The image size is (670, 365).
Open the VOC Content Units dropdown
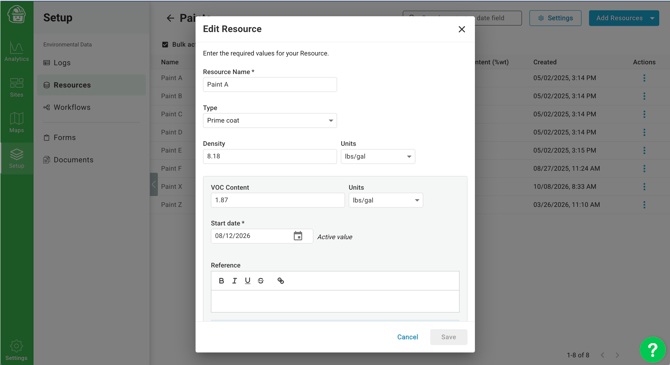click(x=385, y=200)
